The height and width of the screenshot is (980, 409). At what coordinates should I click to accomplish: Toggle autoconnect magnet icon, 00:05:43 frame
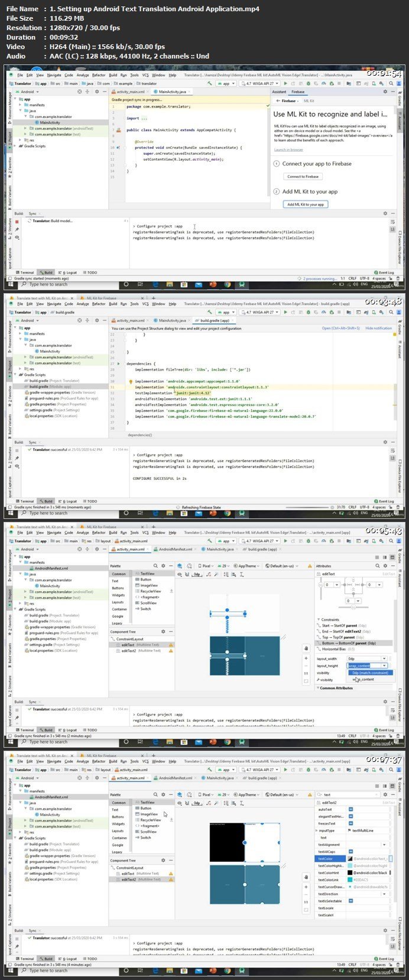(188, 574)
